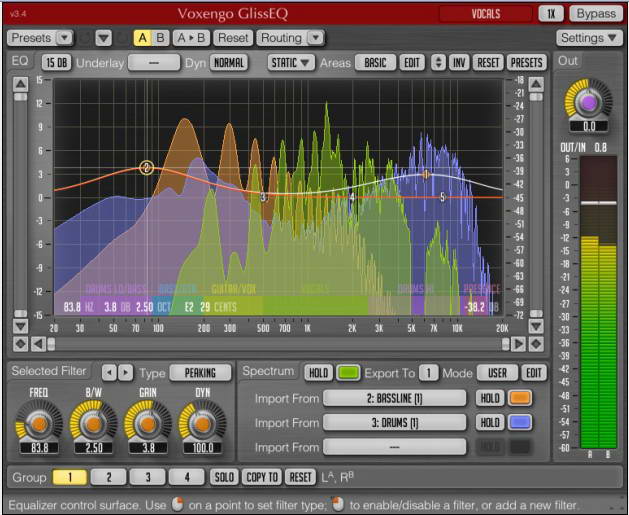Expand the Settings menu
This screenshot has width=629, height=515.
[x=589, y=38]
